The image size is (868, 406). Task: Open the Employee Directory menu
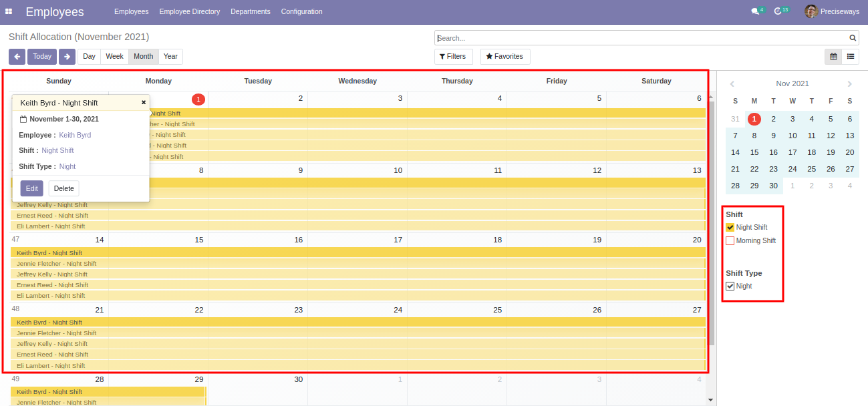point(189,11)
